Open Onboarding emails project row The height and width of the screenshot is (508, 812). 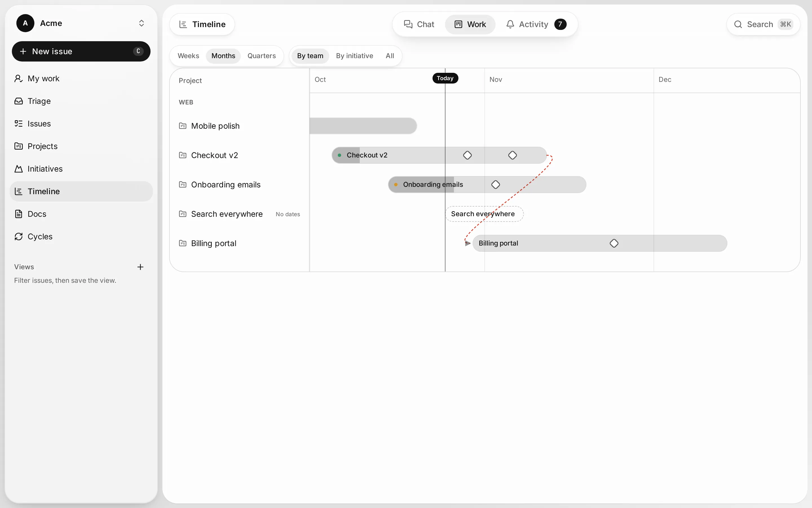click(239, 185)
